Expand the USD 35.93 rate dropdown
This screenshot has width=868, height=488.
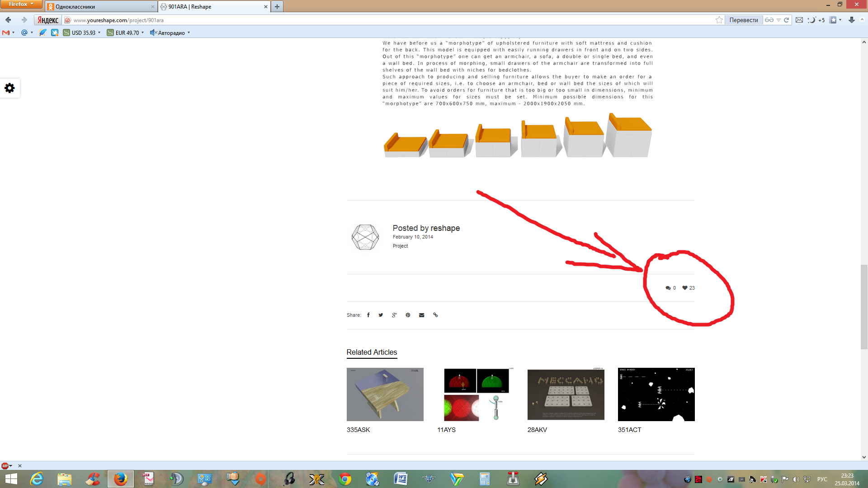point(99,33)
